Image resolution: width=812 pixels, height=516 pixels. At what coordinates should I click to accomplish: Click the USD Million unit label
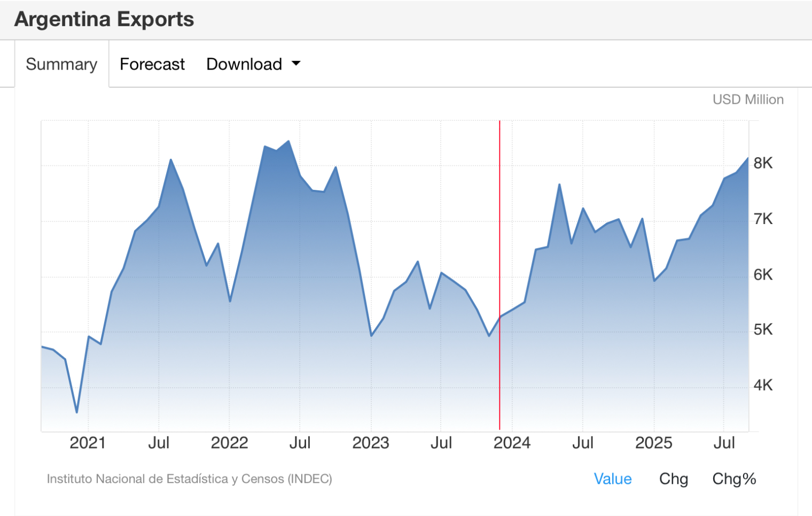[747, 99]
